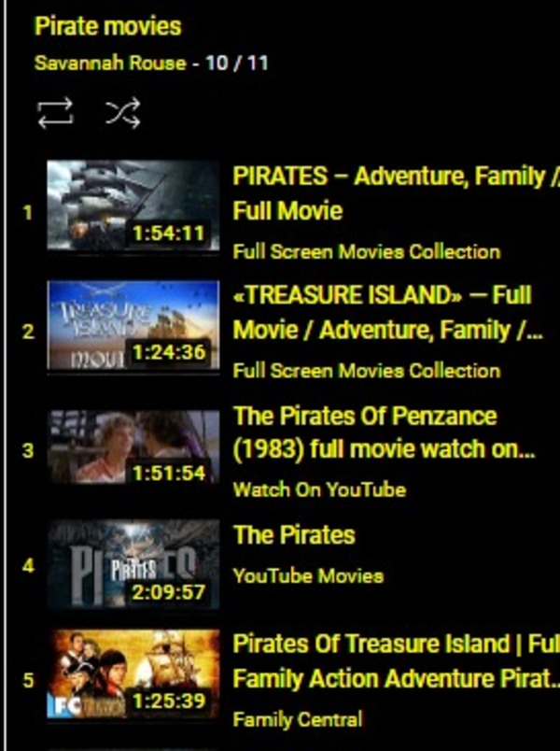The height and width of the screenshot is (751, 560).
Task: Click The Pirates video title
Action: tap(294, 534)
